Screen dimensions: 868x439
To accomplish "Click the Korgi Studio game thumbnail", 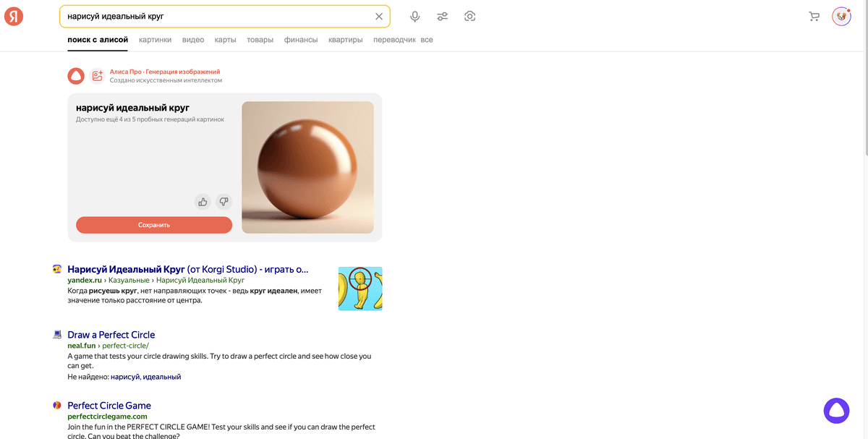I will (x=360, y=289).
